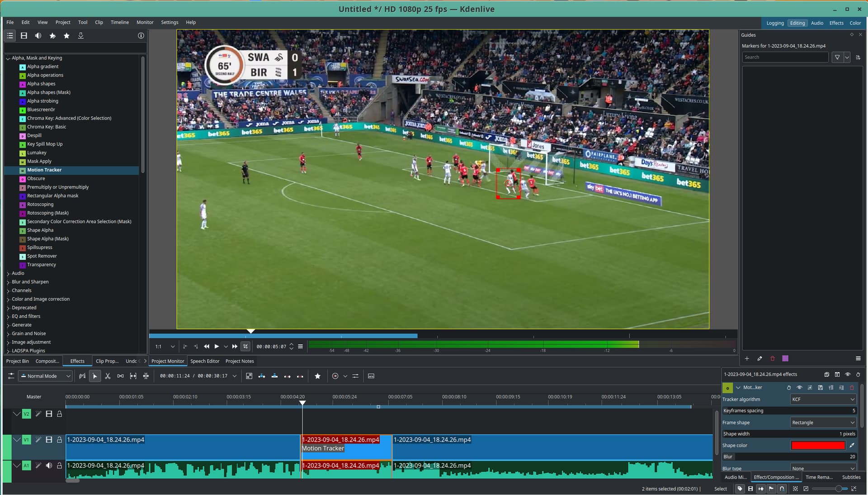Add a new guide with plus icon
Image resolution: width=868 pixels, height=495 pixels.
pos(747,358)
